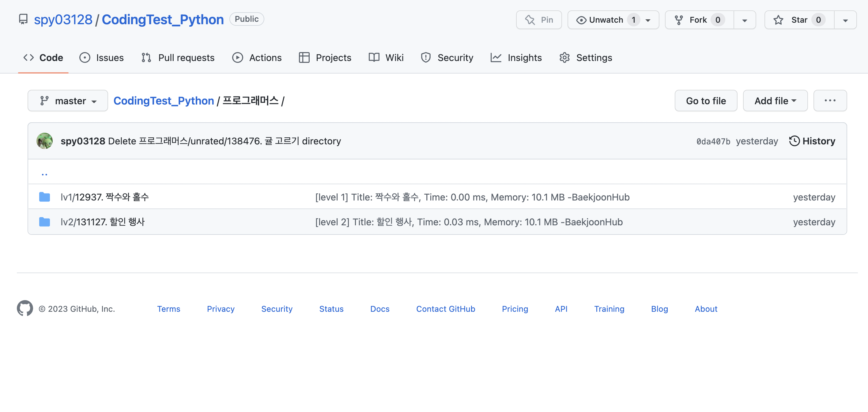Expand the Star lists dropdown arrow
The width and height of the screenshot is (868, 412).
[x=845, y=20]
